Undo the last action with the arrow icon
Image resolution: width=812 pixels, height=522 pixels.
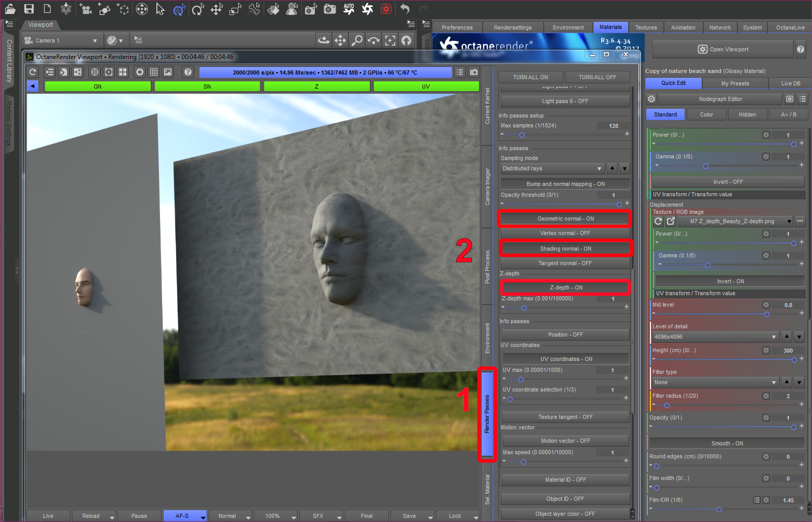pyautogui.click(x=405, y=9)
